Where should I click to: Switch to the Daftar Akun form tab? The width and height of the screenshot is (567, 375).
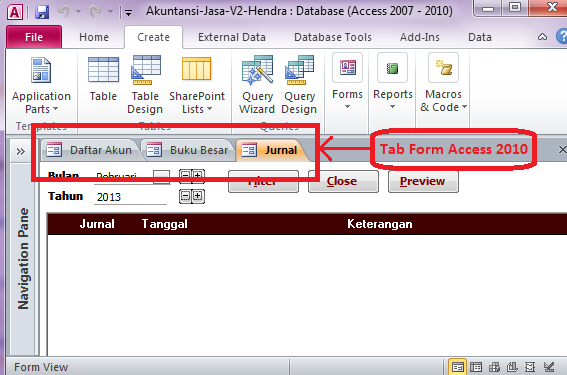90,150
